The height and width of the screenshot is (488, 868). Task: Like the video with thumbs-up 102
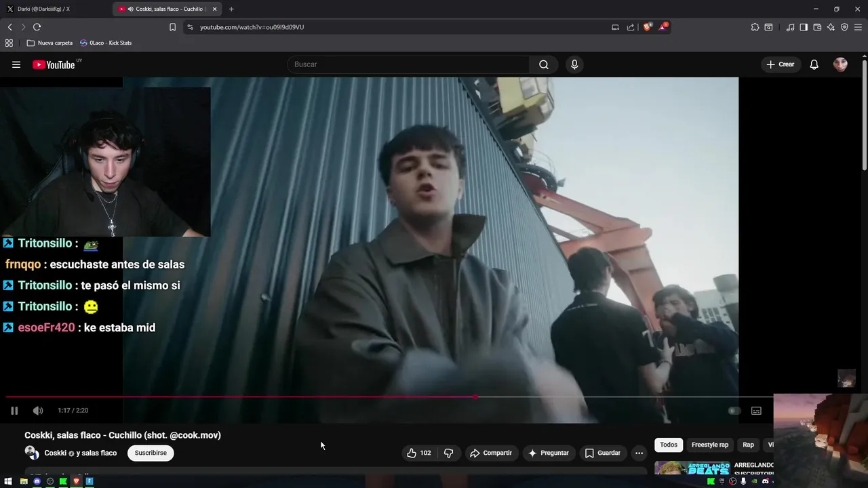point(419,453)
